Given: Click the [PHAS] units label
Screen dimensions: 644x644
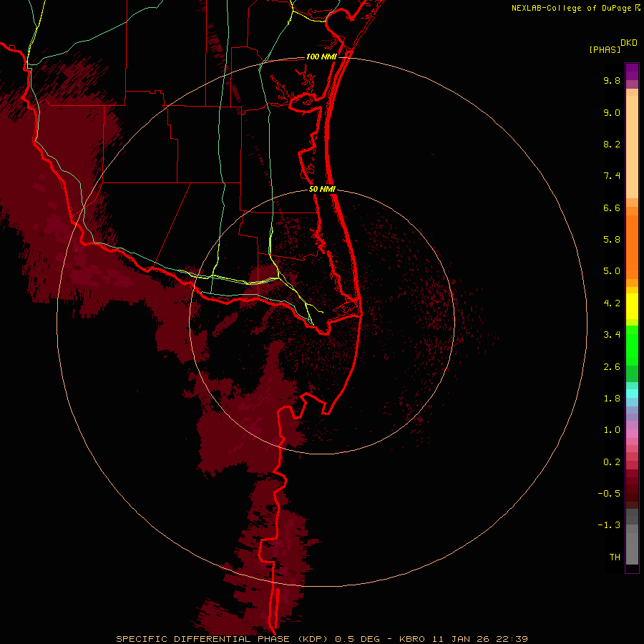Looking at the screenshot, I should pos(605,49).
